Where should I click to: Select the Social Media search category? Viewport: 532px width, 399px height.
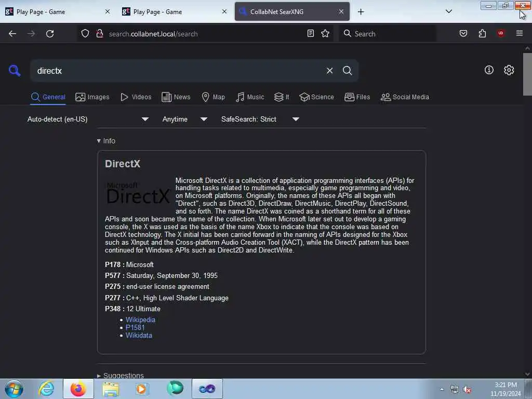[x=405, y=97]
